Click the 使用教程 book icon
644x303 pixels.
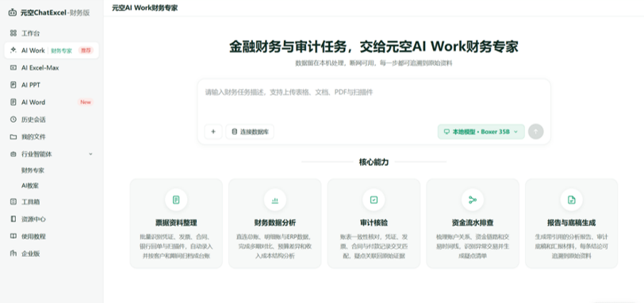click(13, 236)
